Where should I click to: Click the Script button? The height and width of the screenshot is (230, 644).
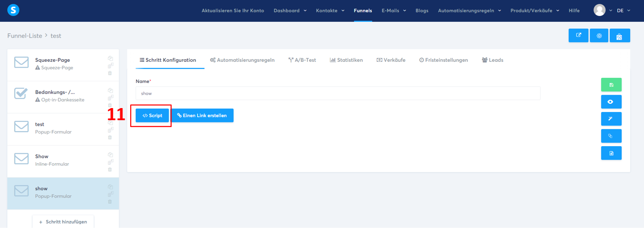point(152,115)
